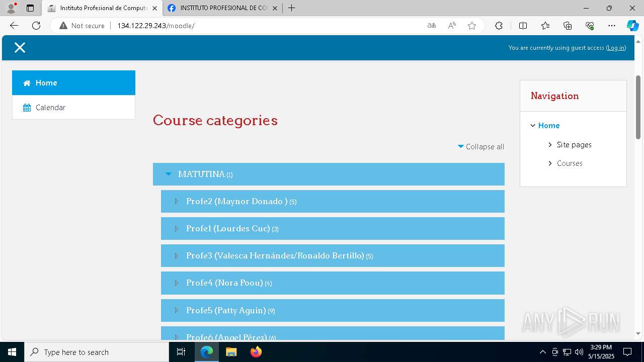Click the Not secure site info indicator
Image resolution: width=644 pixels, height=362 pixels.
click(x=82, y=26)
